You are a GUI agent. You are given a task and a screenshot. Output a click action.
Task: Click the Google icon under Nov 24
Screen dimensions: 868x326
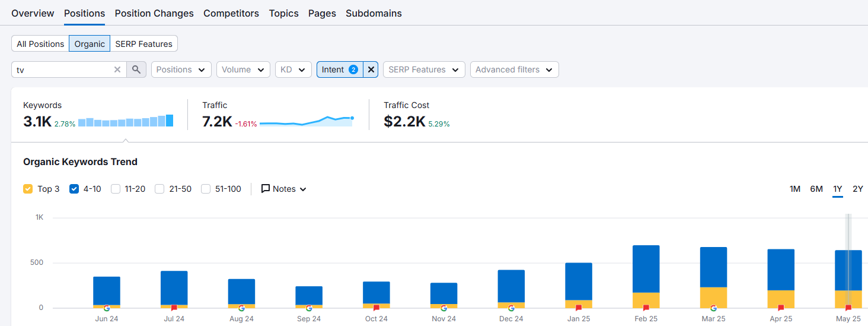(x=443, y=308)
